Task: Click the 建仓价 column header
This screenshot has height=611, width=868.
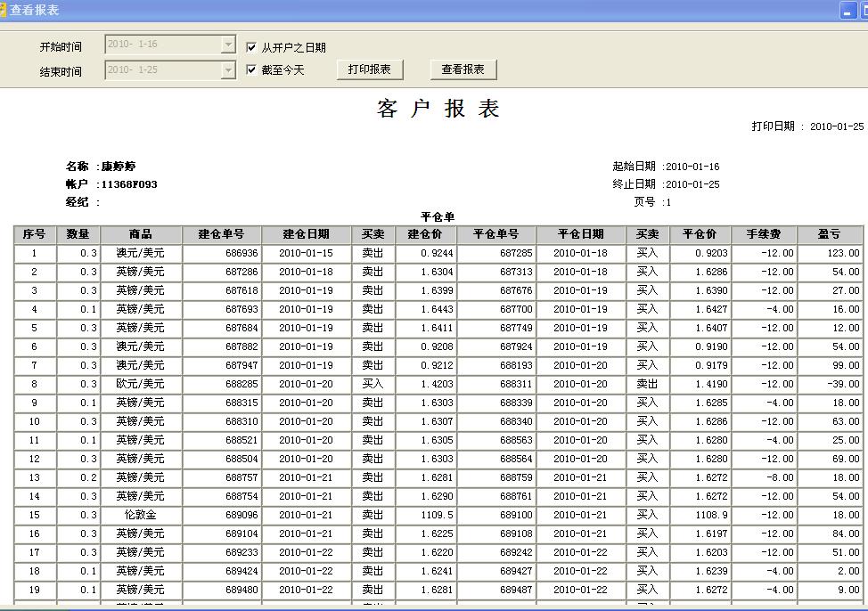Action: pos(425,234)
